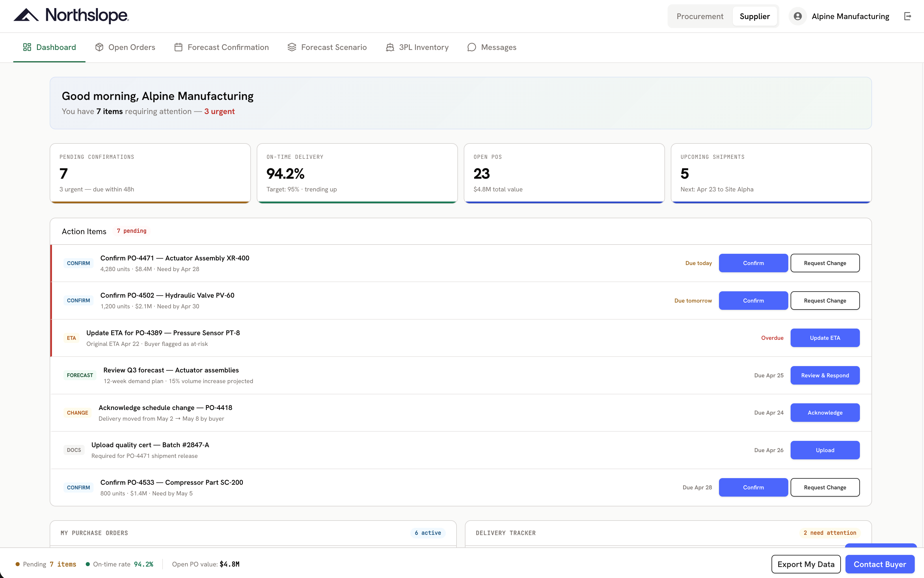Viewport: 924px width, 578px height.
Task: Request change for PO-4502
Action: pos(825,301)
